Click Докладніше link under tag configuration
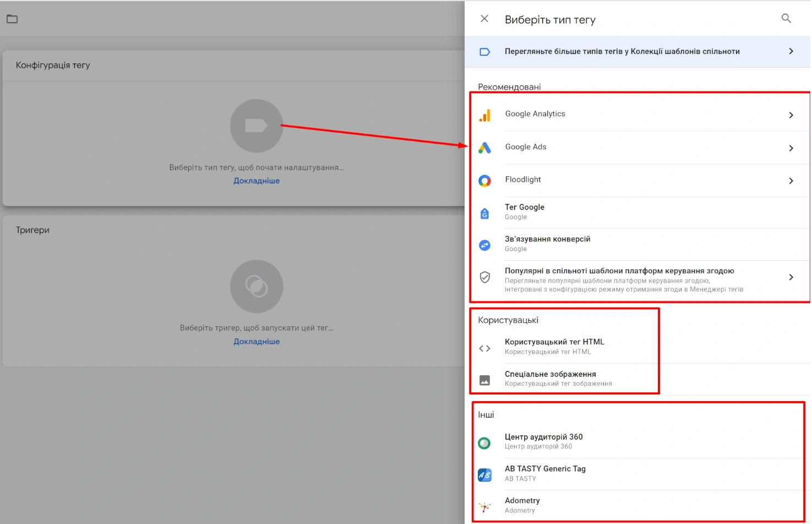812x524 pixels. pos(257,181)
